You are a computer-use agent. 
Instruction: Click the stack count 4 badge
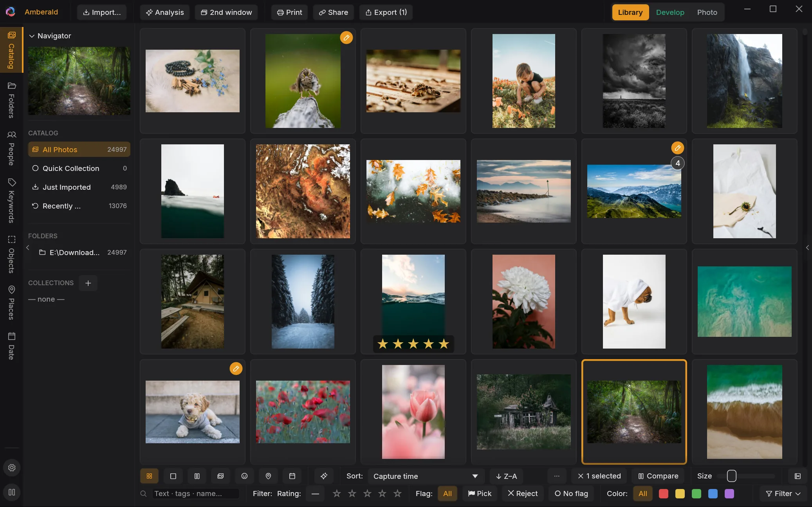click(x=678, y=163)
